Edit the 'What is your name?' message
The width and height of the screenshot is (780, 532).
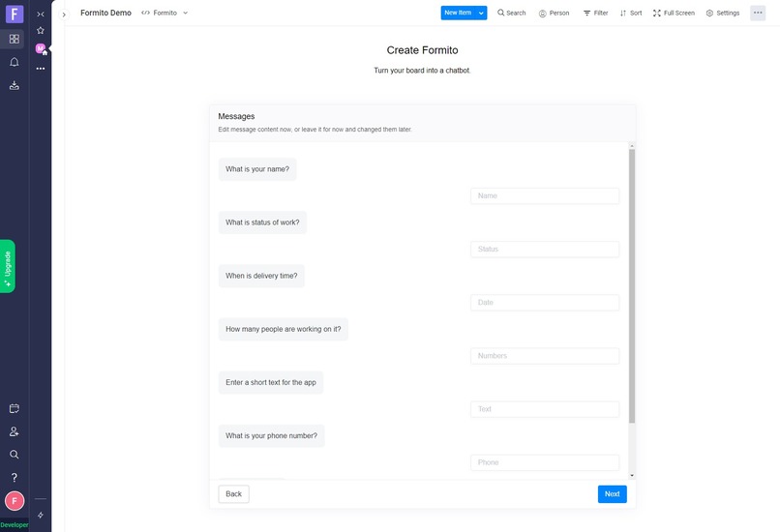[x=257, y=169]
